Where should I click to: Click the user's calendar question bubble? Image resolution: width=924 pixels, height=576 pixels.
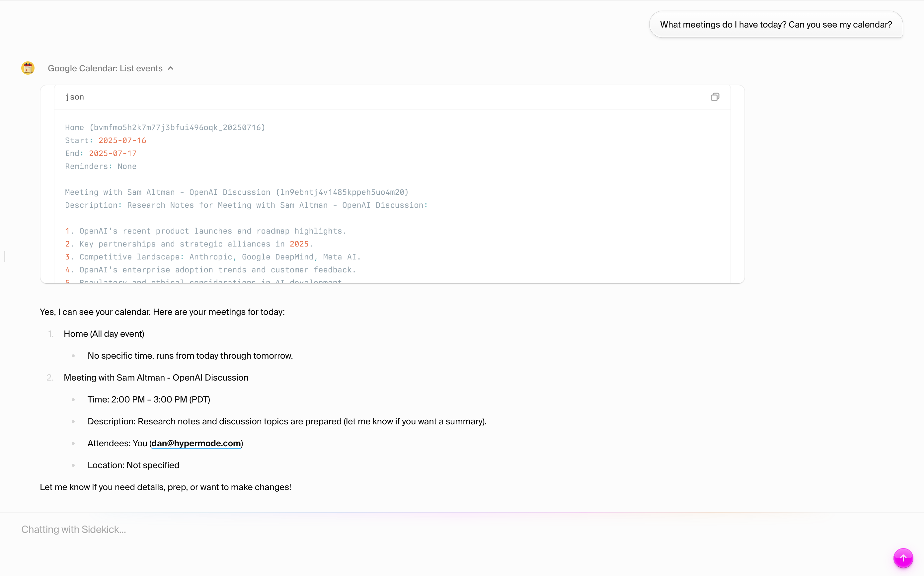coord(776,24)
